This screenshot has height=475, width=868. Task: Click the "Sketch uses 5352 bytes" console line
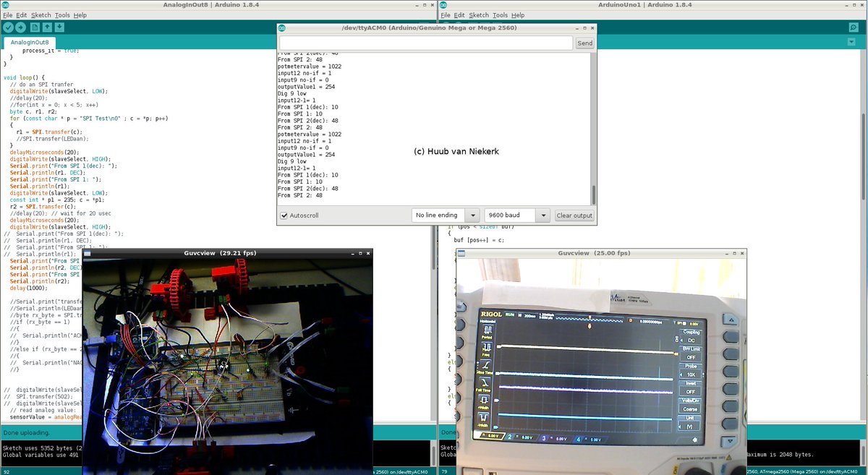click(x=41, y=448)
